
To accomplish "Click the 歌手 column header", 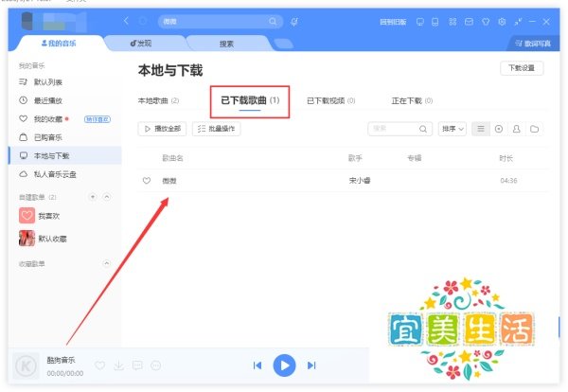I will (x=355, y=158).
